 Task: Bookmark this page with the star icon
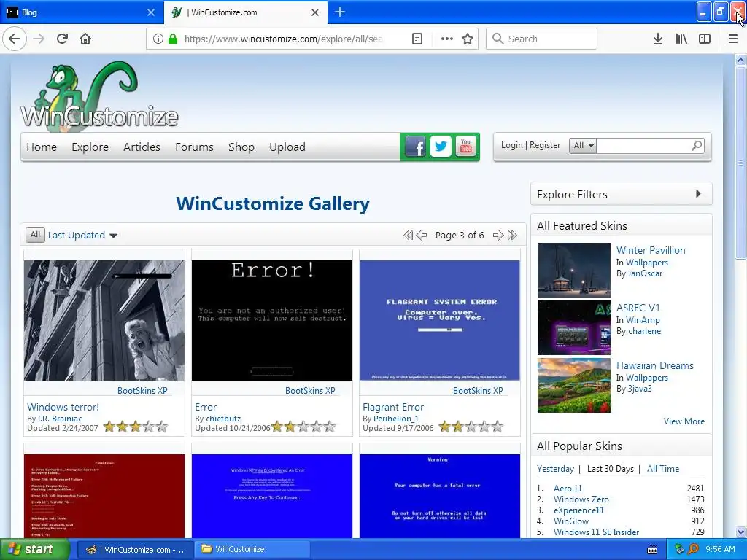(x=468, y=39)
